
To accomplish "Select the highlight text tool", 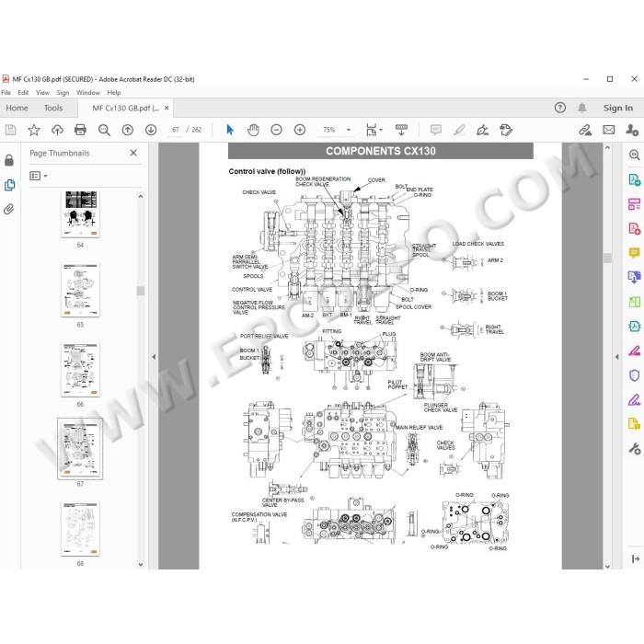I will (459, 131).
